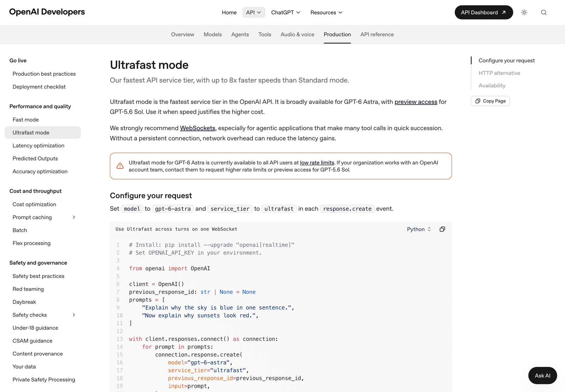Screen dimensions: 565x392
Task: Open the Resources dropdown menu
Action: (x=326, y=12)
